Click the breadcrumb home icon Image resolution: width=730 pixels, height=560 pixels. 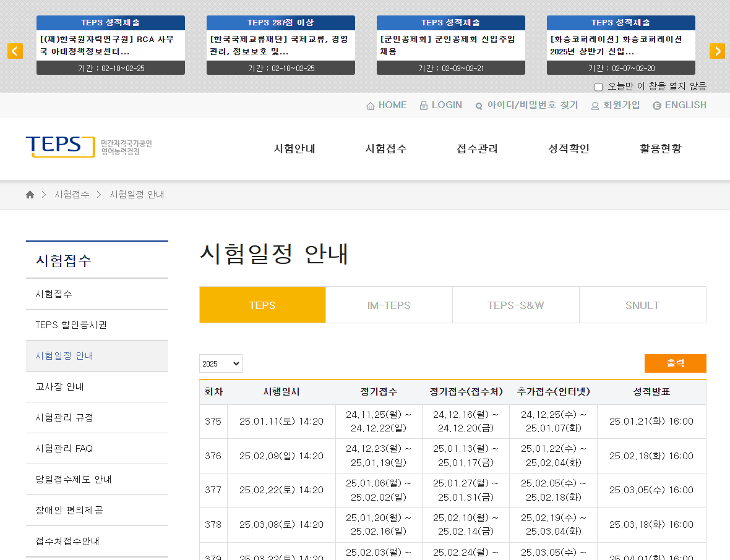(30, 195)
